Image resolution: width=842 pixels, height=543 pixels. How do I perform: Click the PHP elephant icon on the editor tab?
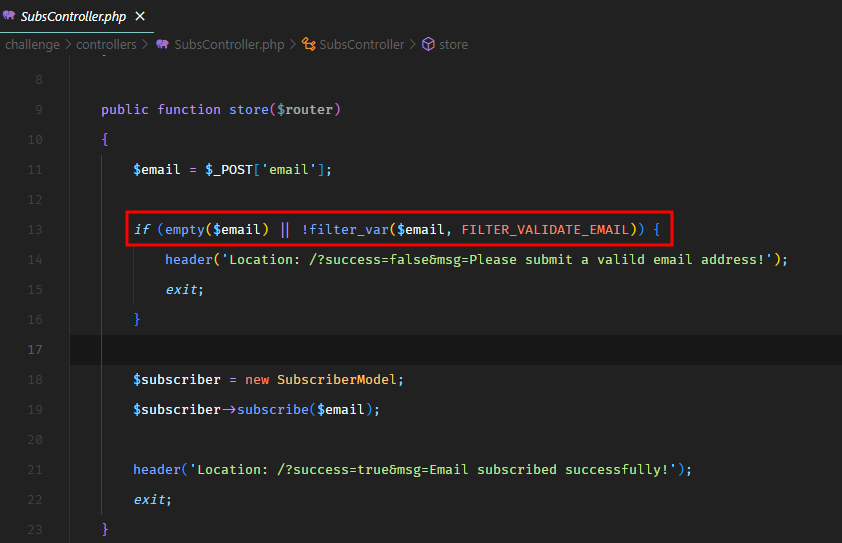coord(9,16)
